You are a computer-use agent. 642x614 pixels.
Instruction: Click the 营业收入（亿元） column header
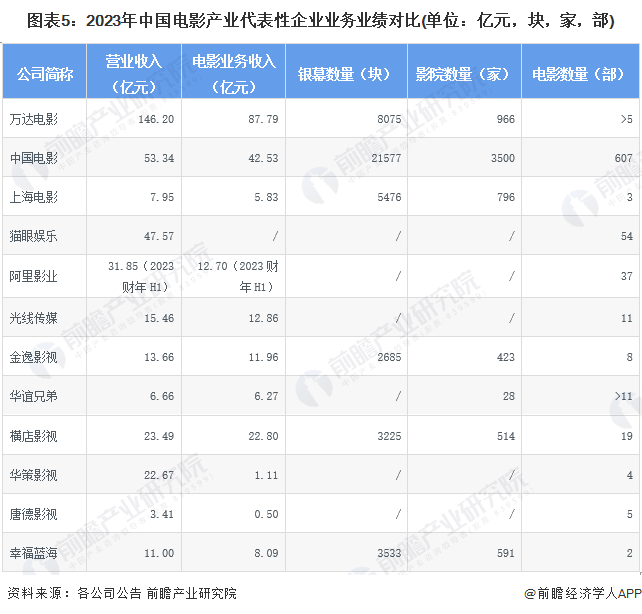coord(134,71)
